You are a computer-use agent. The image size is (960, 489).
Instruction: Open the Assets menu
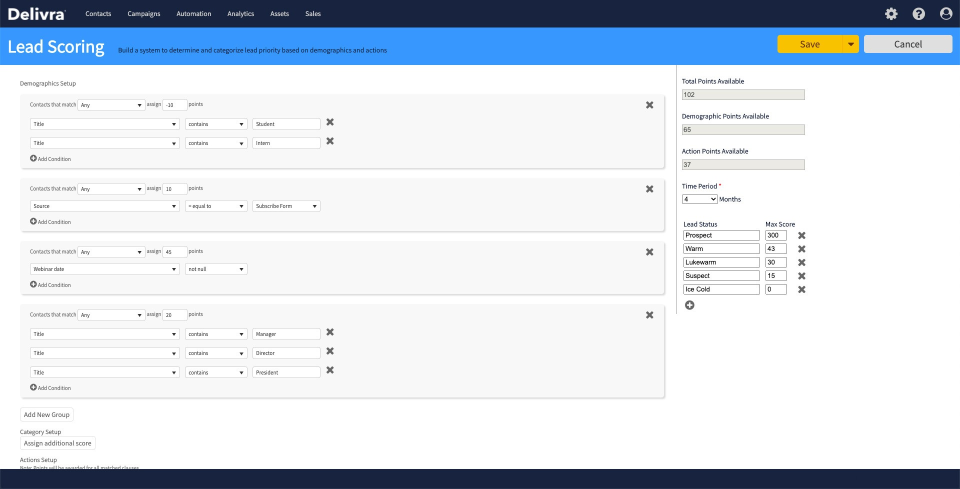(x=279, y=13)
